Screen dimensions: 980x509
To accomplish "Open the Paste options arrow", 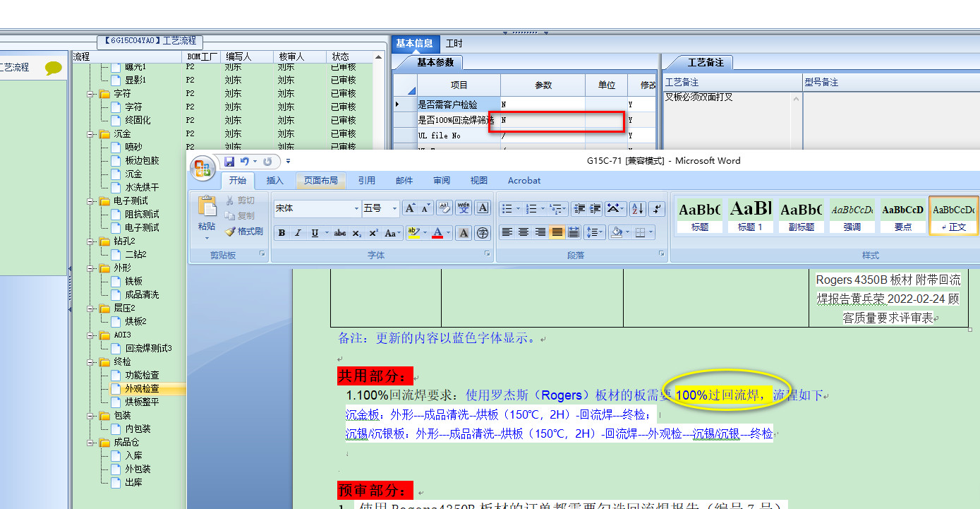I will pos(207,237).
